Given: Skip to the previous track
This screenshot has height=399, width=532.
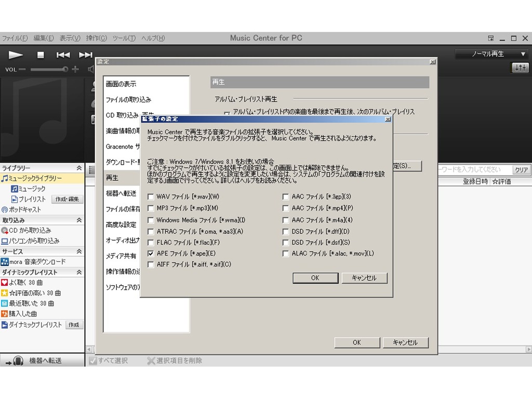Looking at the screenshot, I should click(63, 55).
